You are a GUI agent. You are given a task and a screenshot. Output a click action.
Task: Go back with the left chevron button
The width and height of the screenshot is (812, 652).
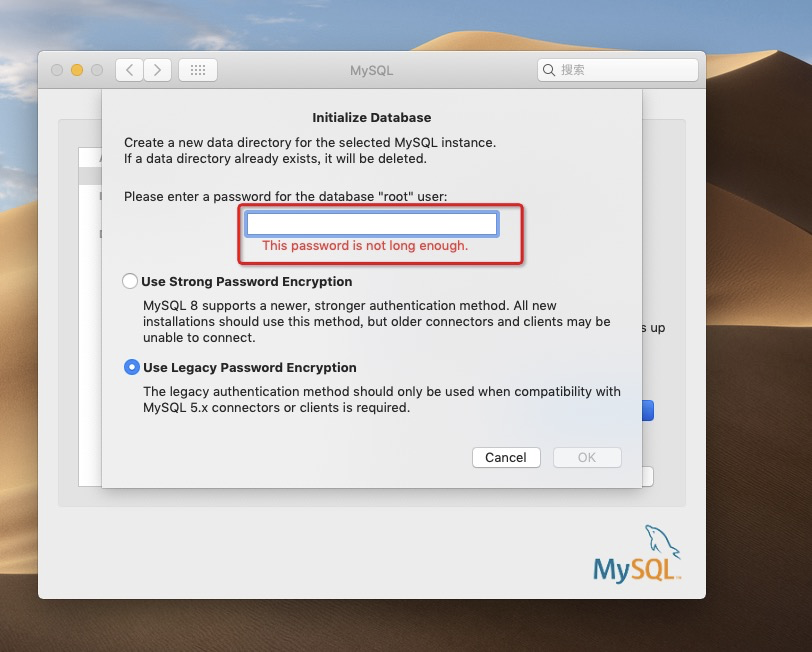129,70
